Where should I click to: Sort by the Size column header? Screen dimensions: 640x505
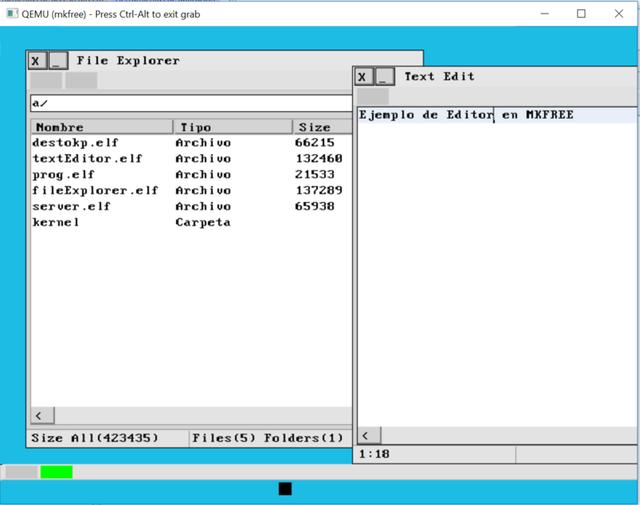pos(322,127)
